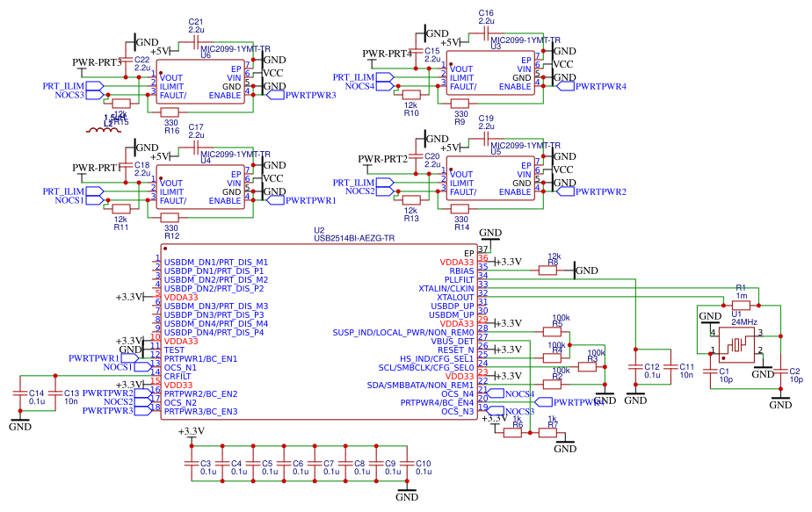The height and width of the screenshot is (512, 812).
Task: Click the U1 24MHz crystal symbol
Action: tap(736, 344)
